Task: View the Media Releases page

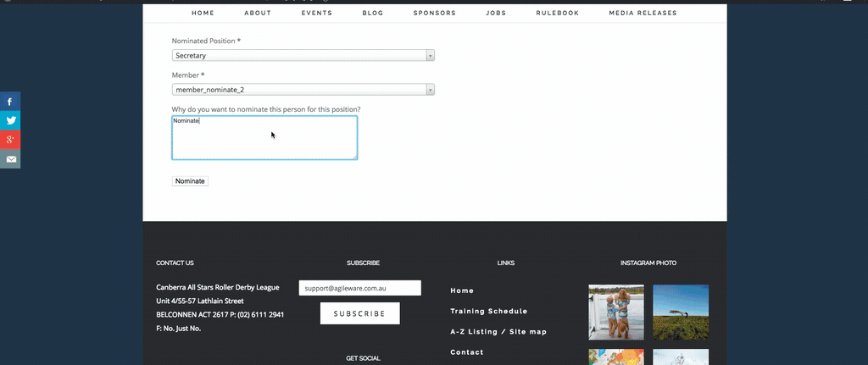Action: tap(643, 14)
